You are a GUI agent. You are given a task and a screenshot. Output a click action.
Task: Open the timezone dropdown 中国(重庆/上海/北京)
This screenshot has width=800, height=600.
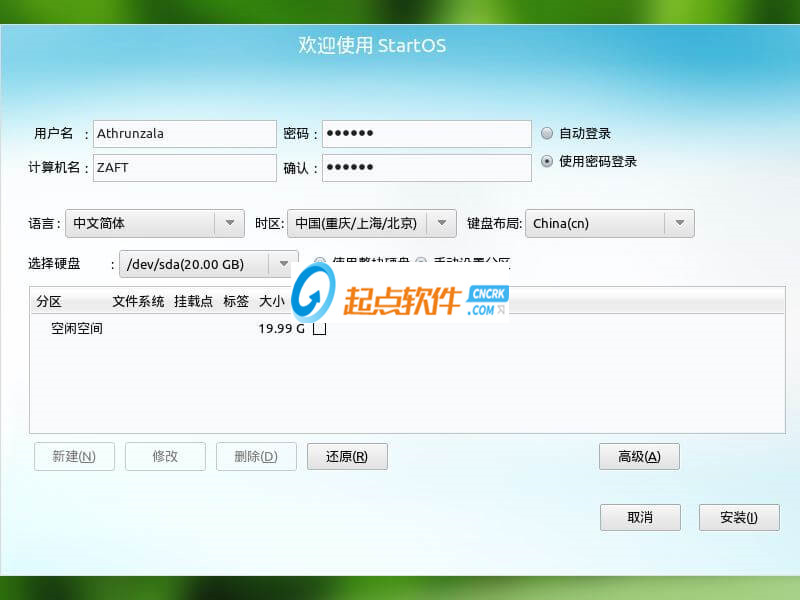[371, 223]
